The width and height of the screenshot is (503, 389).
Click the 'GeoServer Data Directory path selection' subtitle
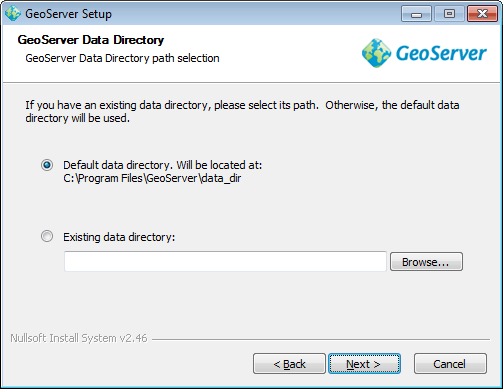point(122,58)
